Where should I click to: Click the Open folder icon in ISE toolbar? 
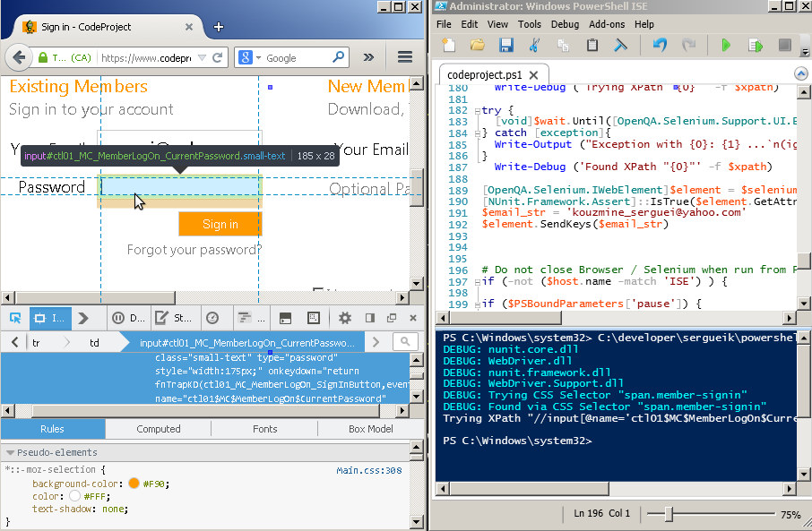click(x=477, y=45)
